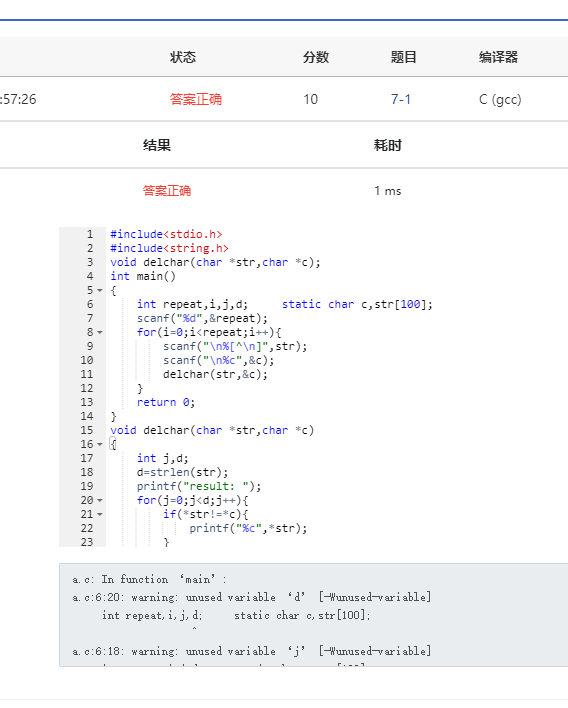Click the 耗时 header
The width and height of the screenshot is (568, 708).
(x=387, y=145)
